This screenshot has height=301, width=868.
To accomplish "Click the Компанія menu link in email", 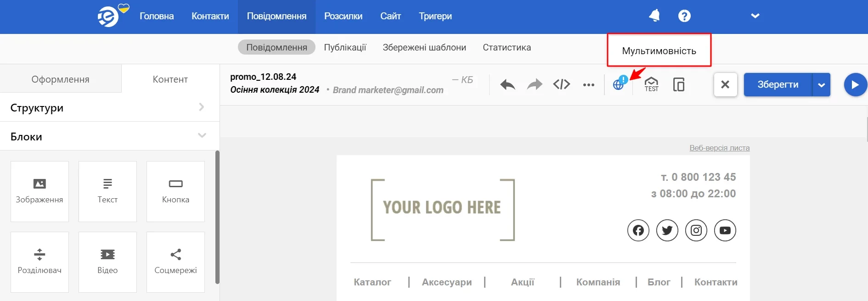I will (x=598, y=282).
